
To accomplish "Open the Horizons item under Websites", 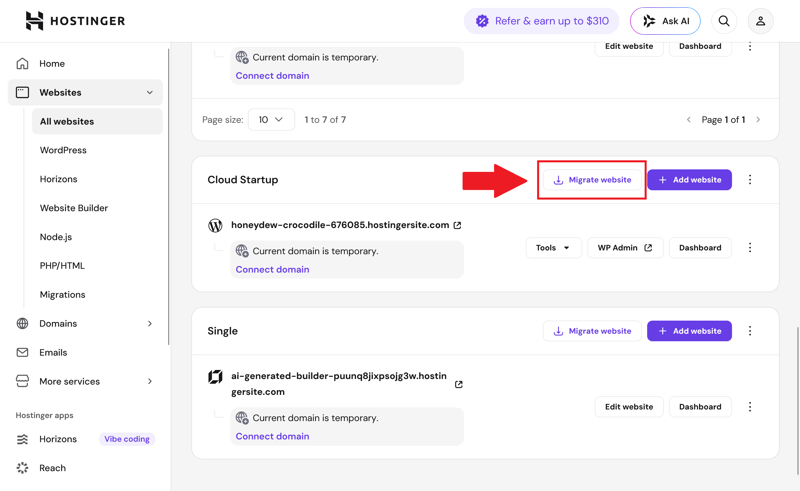I will pyautogui.click(x=59, y=179).
